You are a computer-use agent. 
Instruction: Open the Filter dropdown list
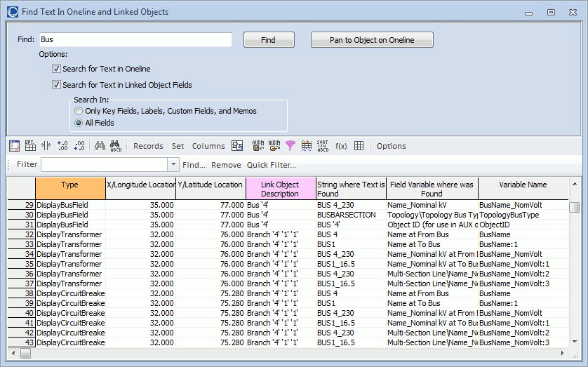point(173,165)
